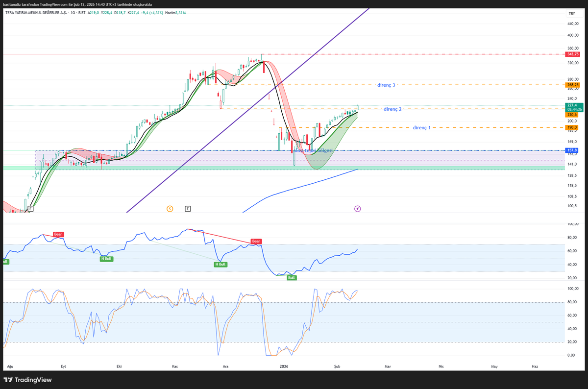Click the 'Haz' month label on time axis
The height and width of the screenshot is (389, 588).
pyautogui.click(x=535, y=366)
